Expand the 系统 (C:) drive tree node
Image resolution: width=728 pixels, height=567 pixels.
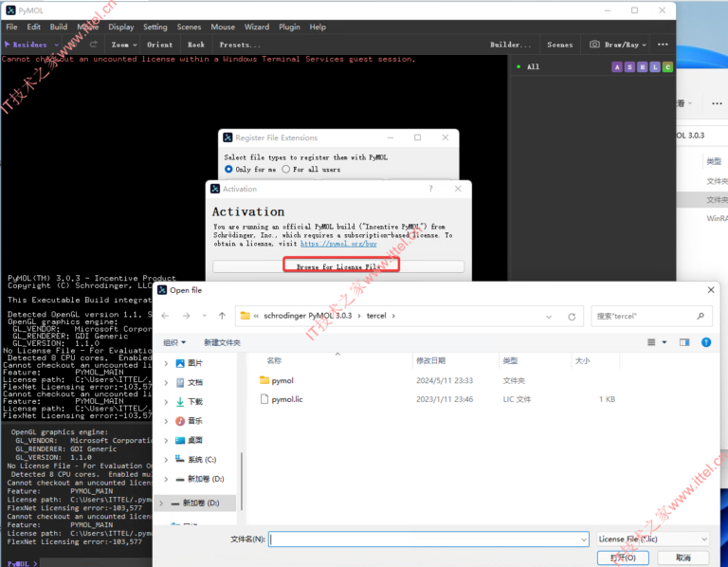(x=168, y=460)
